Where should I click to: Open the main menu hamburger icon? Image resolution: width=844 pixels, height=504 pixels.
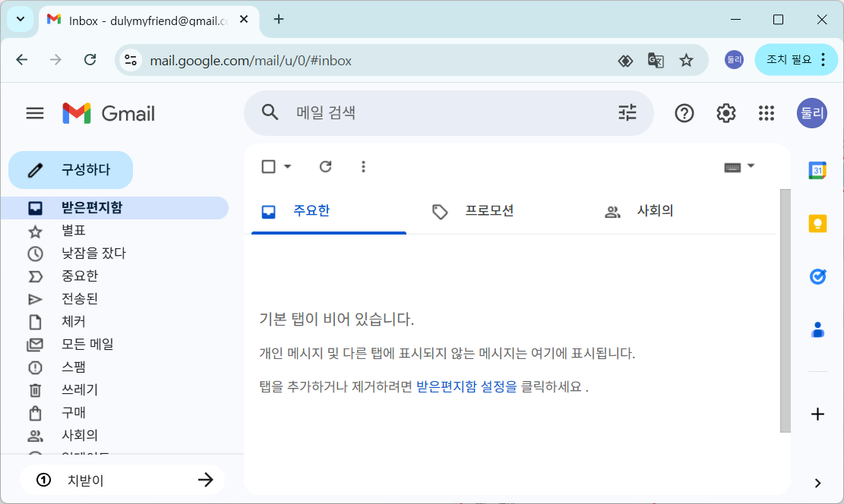coord(35,113)
